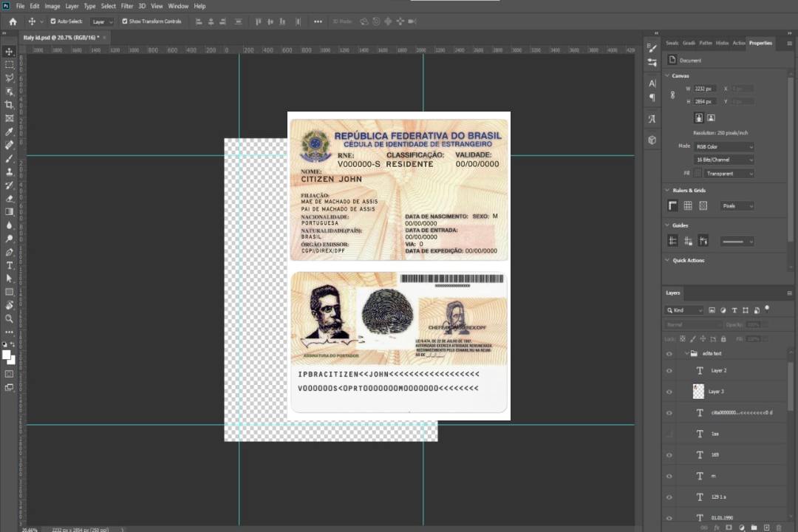The height and width of the screenshot is (532, 798).
Task: Click the Home icon in options bar
Action: click(x=13, y=21)
